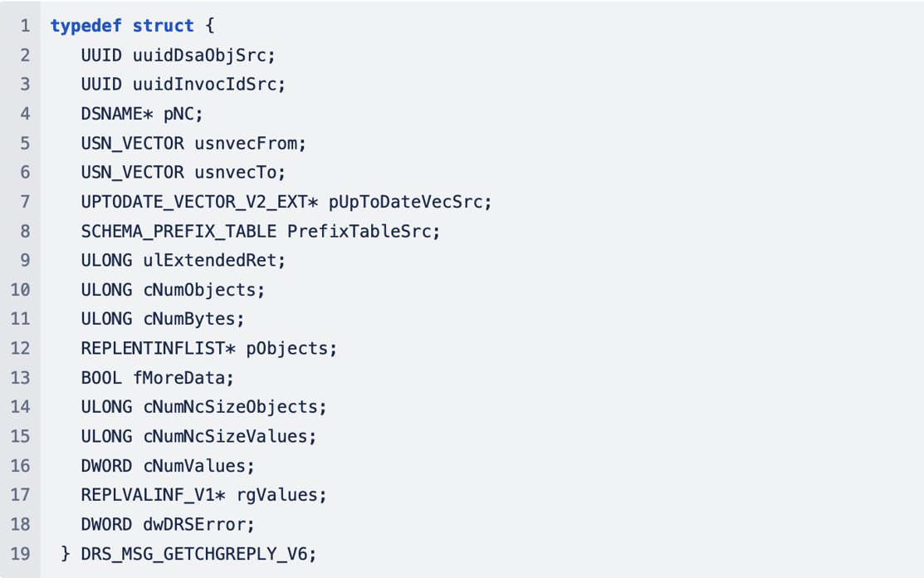Click the 'struct' keyword on line 1
This screenshot has height=578, width=924.
click(x=164, y=26)
